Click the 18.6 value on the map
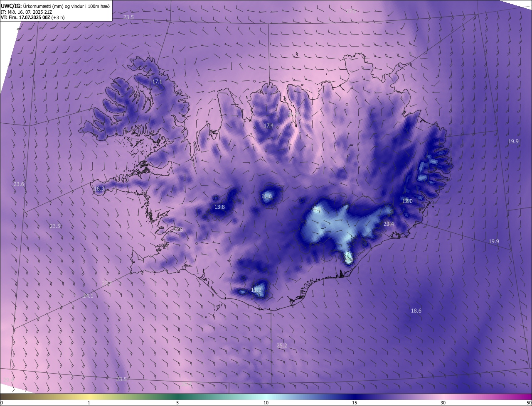 pyautogui.click(x=416, y=311)
